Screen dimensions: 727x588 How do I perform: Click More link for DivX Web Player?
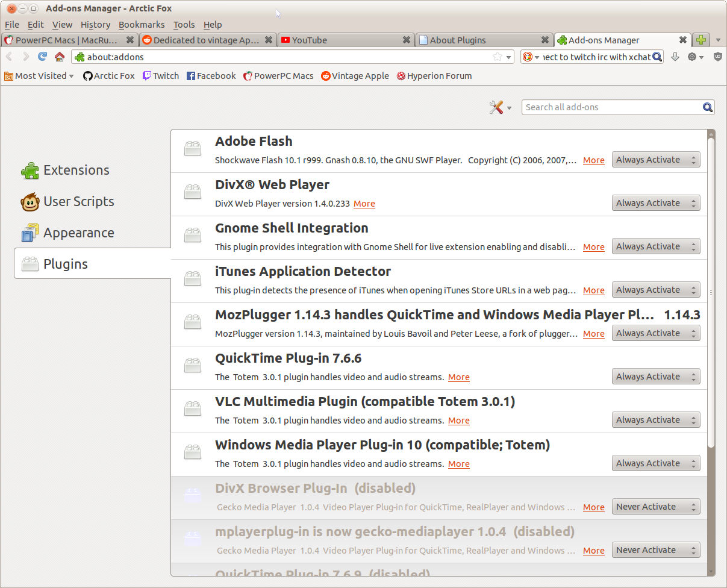(364, 204)
